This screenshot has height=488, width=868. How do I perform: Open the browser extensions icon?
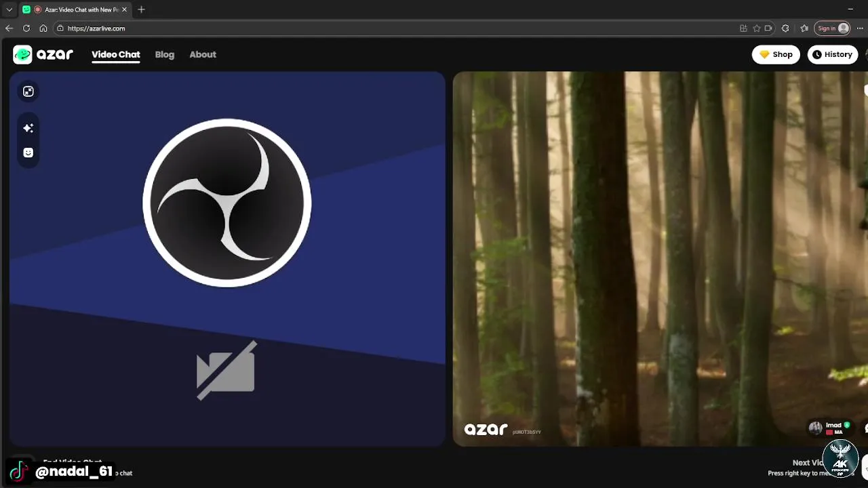tap(785, 28)
